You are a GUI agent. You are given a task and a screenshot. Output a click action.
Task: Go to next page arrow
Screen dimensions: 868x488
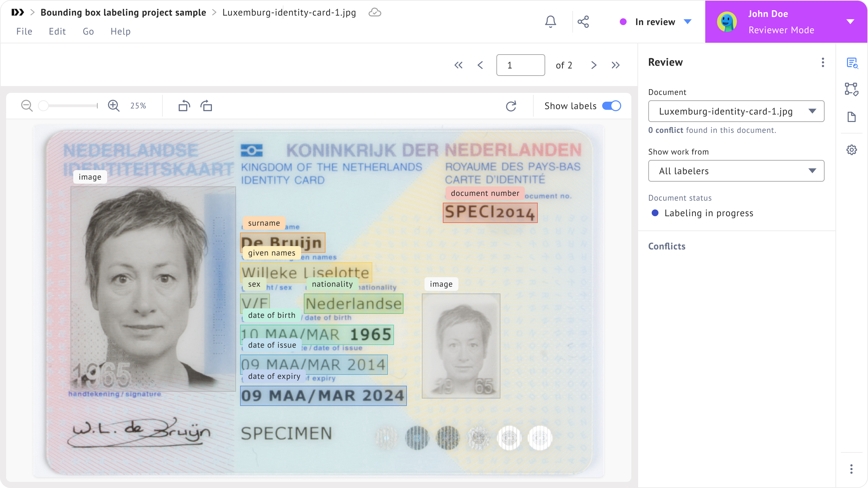[x=593, y=65]
